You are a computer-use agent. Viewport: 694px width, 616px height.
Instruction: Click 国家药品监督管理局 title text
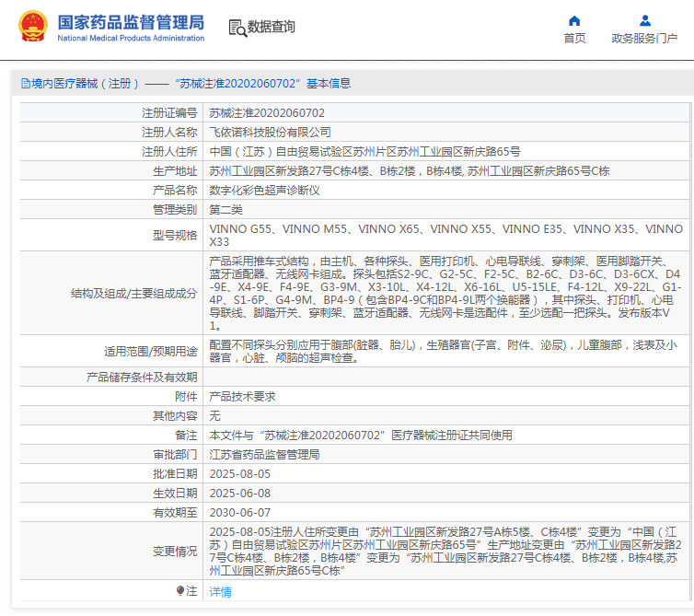tap(131, 22)
